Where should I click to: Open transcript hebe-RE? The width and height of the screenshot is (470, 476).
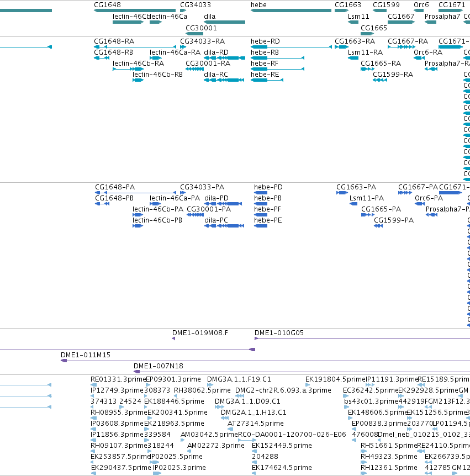coord(265,75)
